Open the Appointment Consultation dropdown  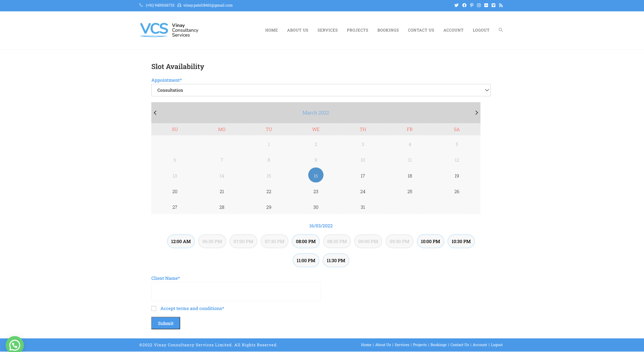321,90
